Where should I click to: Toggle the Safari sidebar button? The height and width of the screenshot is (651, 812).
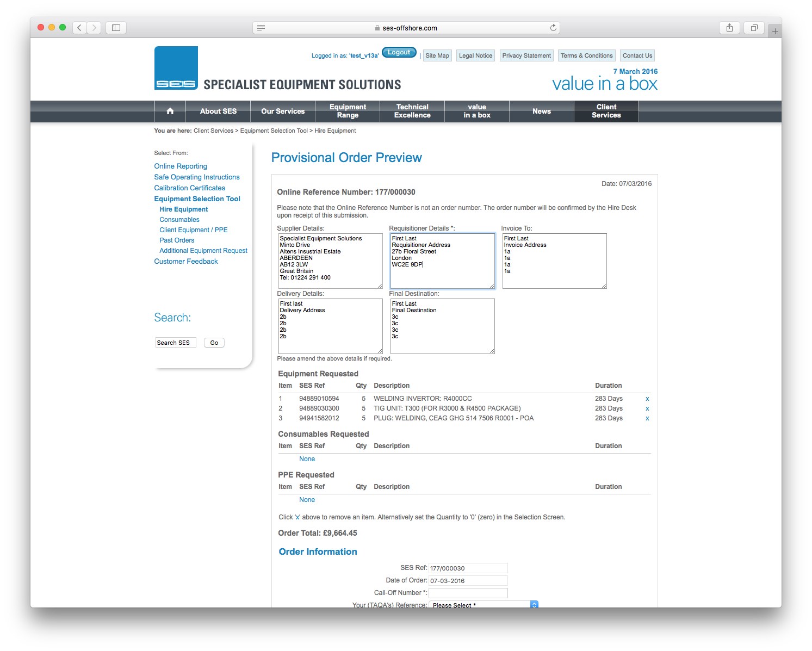tap(116, 28)
